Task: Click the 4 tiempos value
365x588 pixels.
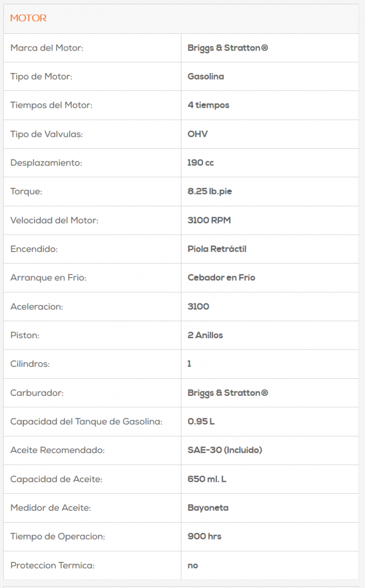Action: 209,105
